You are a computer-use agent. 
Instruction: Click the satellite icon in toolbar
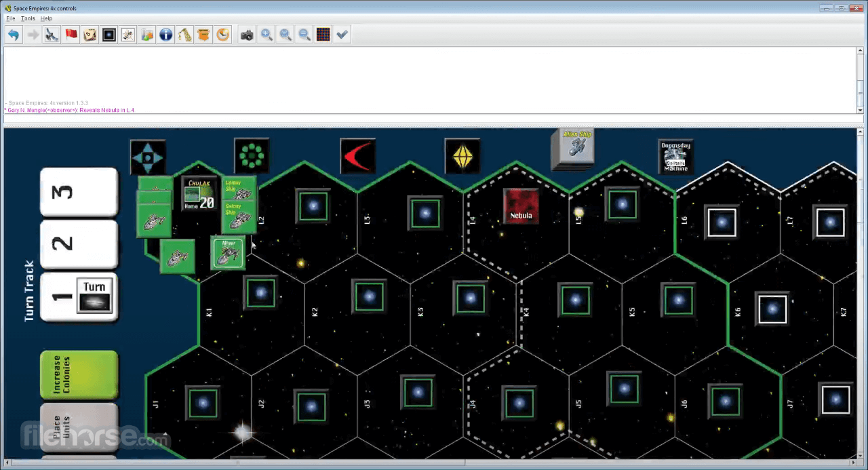[x=52, y=35]
